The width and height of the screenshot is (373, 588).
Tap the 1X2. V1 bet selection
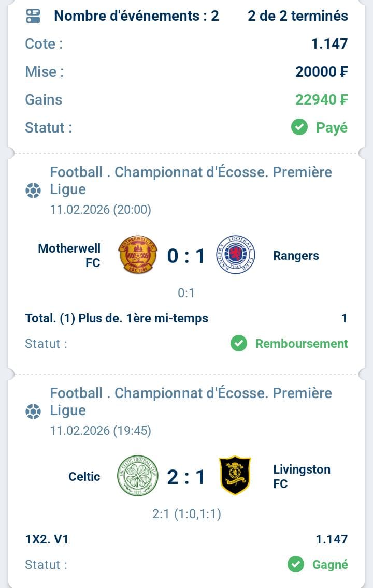click(47, 539)
